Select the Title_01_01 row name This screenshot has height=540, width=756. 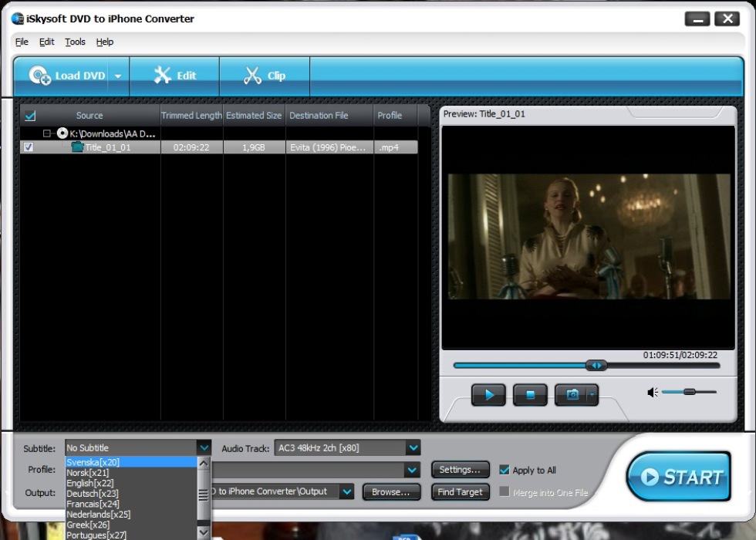[x=108, y=147]
